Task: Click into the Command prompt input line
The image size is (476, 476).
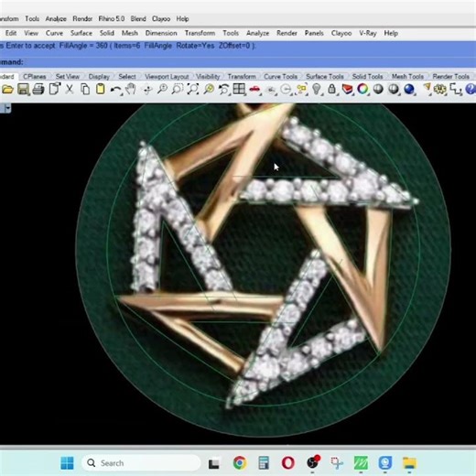Action: [x=238, y=62]
